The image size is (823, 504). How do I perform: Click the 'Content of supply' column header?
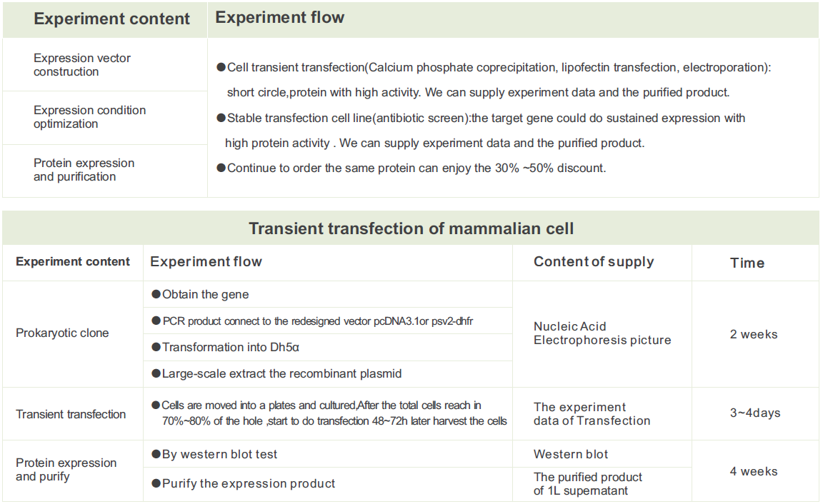point(594,262)
